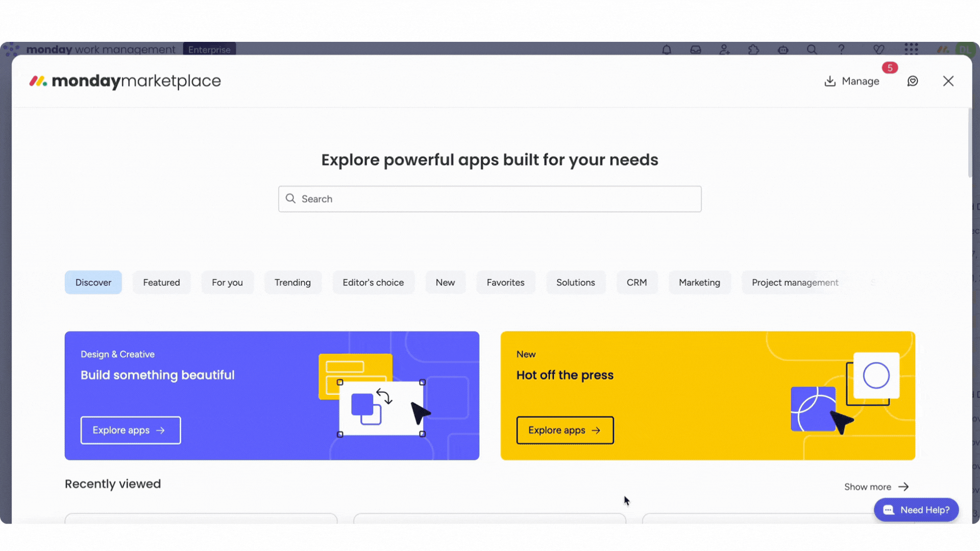Open the nine-dot products switcher in the background top bar
This screenshot has height=551, width=980.
(911, 49)
